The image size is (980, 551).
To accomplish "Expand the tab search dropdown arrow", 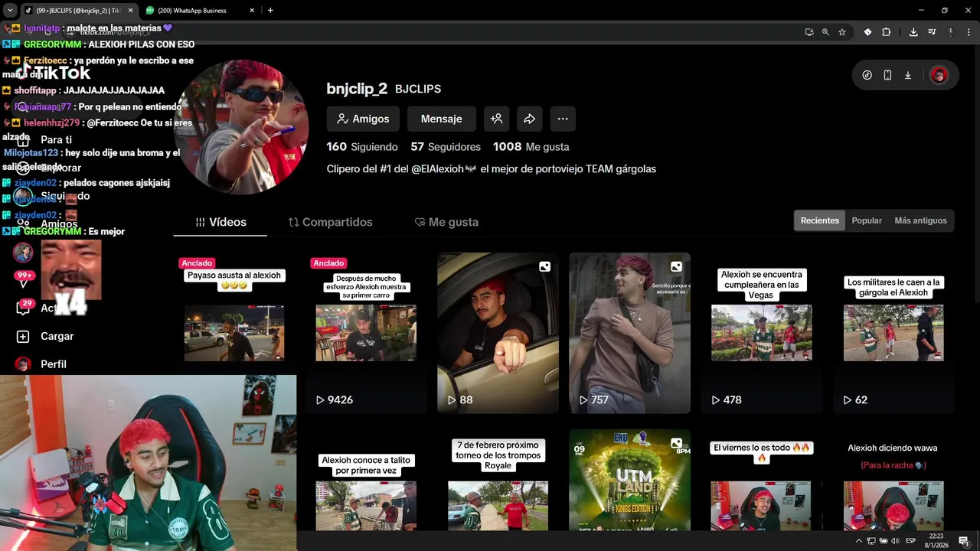I will click(x=10, y=11).
